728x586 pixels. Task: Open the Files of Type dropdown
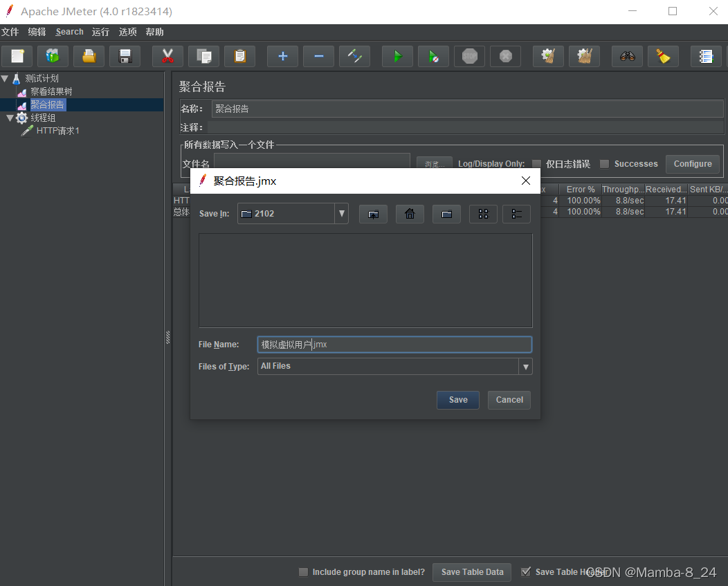pyautogui.click(x=525, y=367)
